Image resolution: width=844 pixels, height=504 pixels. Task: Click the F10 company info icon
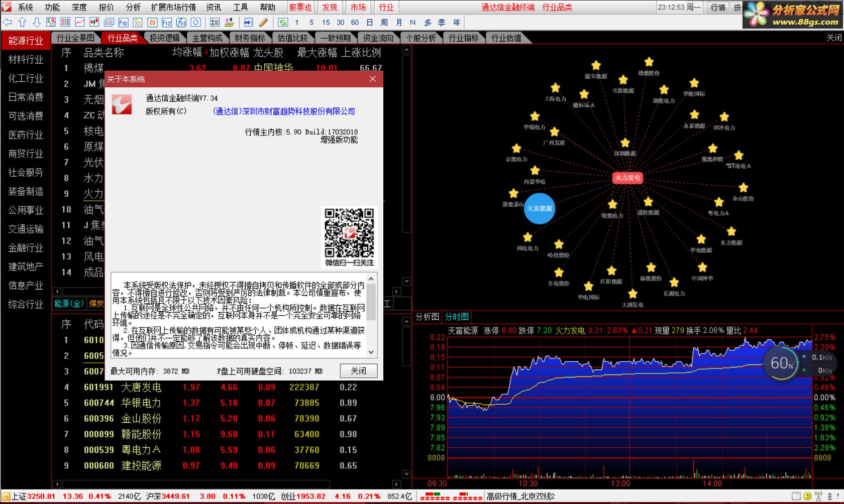(123, 22)
